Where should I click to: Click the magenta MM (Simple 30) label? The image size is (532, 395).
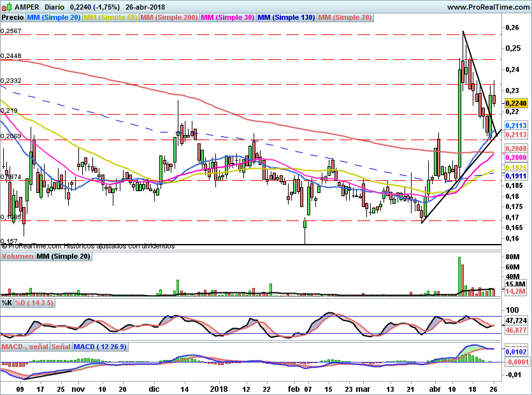[227, 17]
